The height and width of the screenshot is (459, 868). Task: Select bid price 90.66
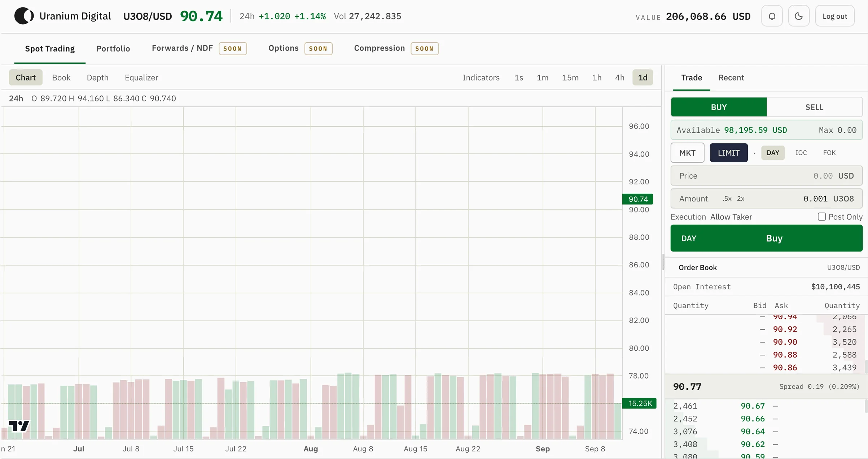(x=753, y=419)
